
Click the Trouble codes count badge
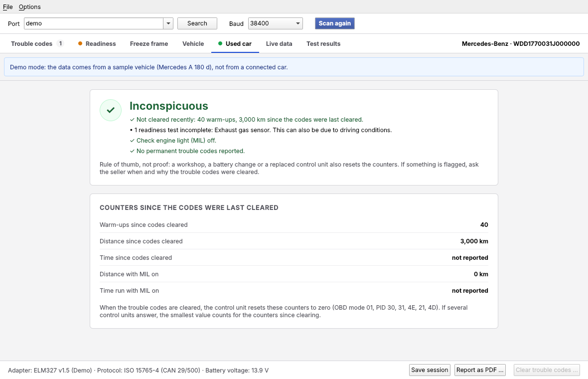pyautogui.click(x=60, y=43)
